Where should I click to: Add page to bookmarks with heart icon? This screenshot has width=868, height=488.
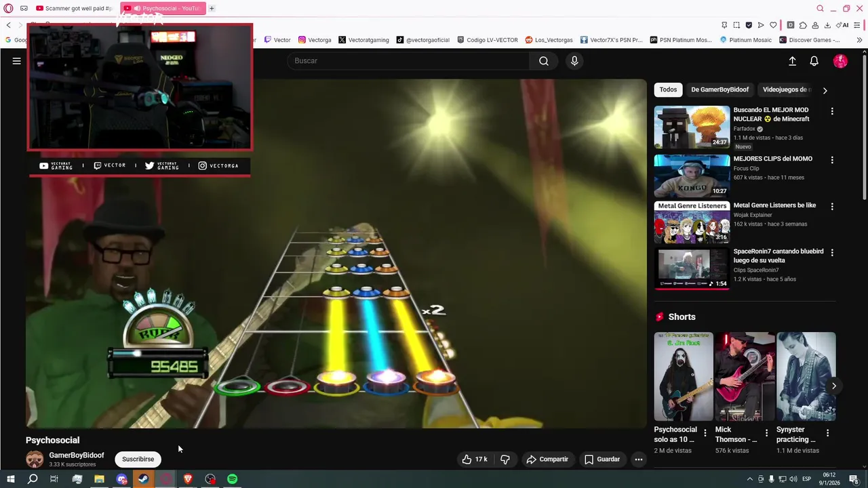(773, 25)
